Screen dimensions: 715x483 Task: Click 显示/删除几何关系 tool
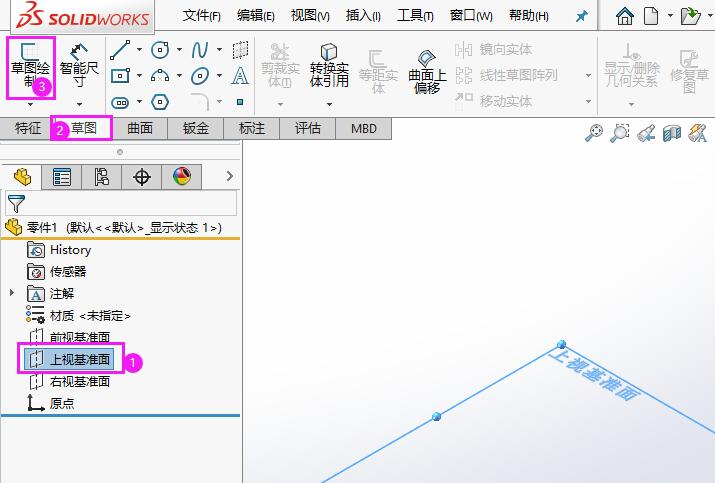[x=632, y=66]
